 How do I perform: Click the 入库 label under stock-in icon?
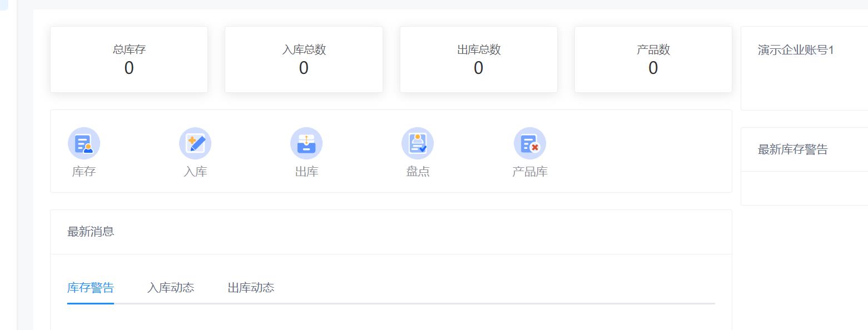(195, 172)
